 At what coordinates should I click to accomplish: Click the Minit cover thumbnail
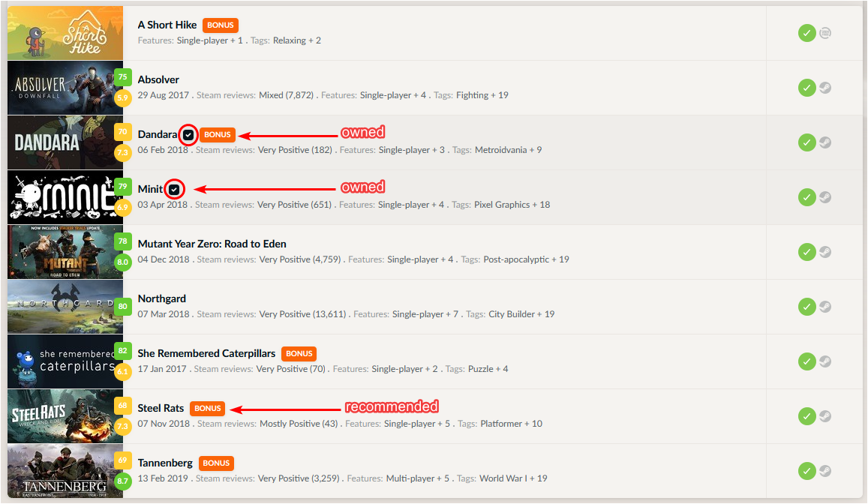point(65,197)
